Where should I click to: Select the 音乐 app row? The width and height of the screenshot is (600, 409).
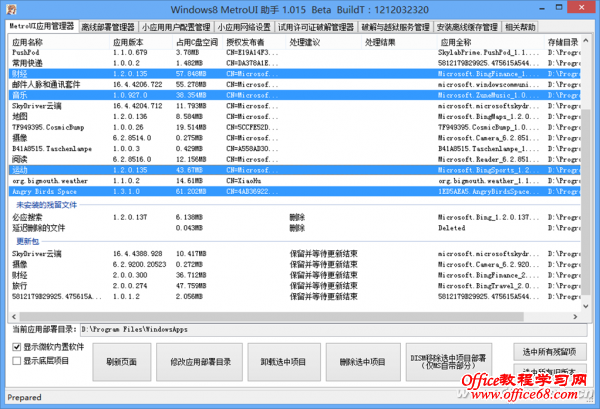click(x=295, y=95)
